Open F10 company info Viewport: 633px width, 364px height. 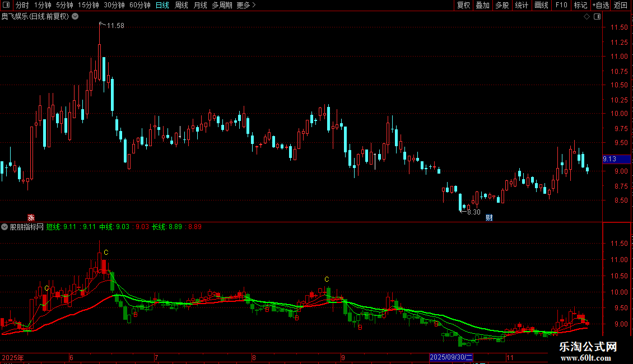561,5
